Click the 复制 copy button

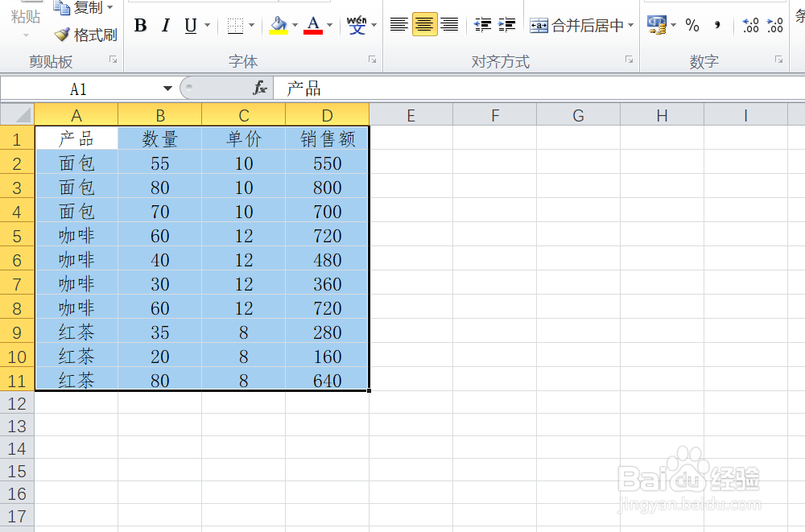[79, 7]
